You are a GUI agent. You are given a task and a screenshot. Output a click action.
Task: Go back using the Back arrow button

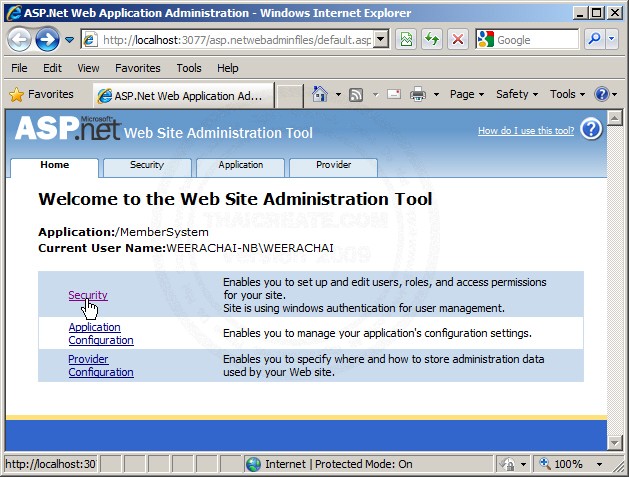click(x=19, y=39)
